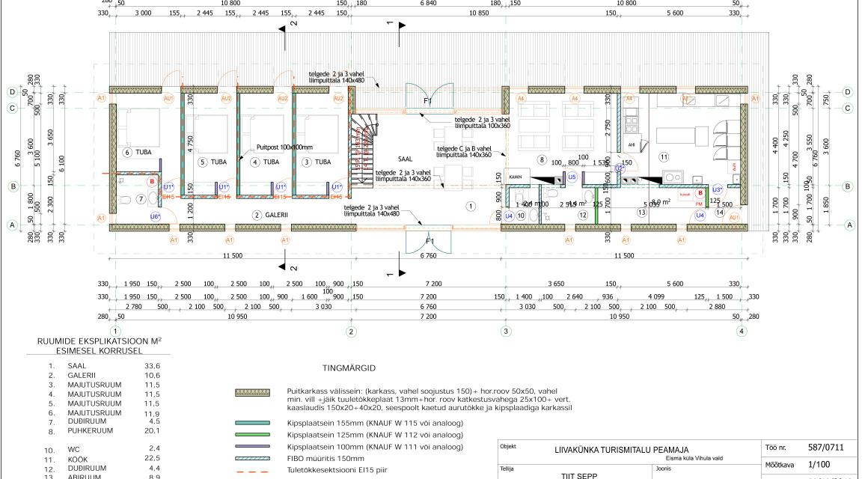868x479 pixels.
Task: Select axis marker A on the right edge
Action: point(849,225)
